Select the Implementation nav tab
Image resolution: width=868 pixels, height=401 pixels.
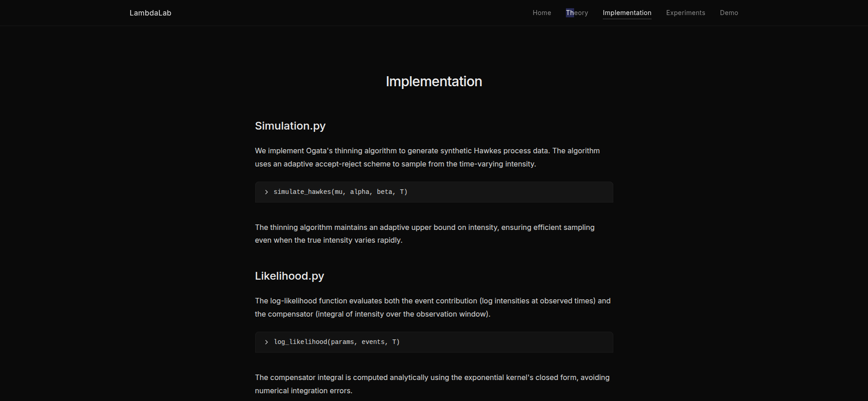pos(627,13)
